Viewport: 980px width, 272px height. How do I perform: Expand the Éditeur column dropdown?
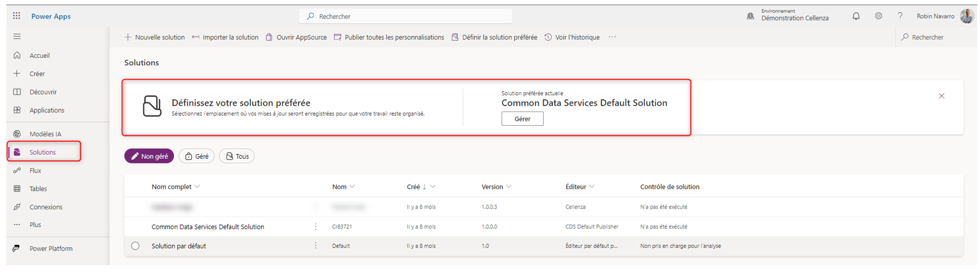592,187
